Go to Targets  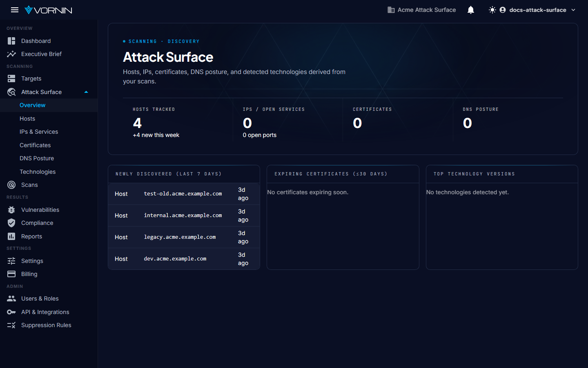point(31,79)
